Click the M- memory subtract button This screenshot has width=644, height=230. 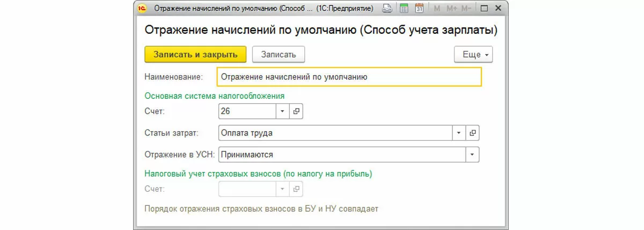tap(466, 9)
